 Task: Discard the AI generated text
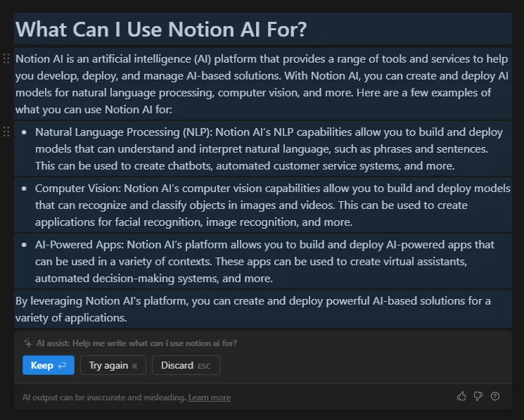tap(186, 365)
